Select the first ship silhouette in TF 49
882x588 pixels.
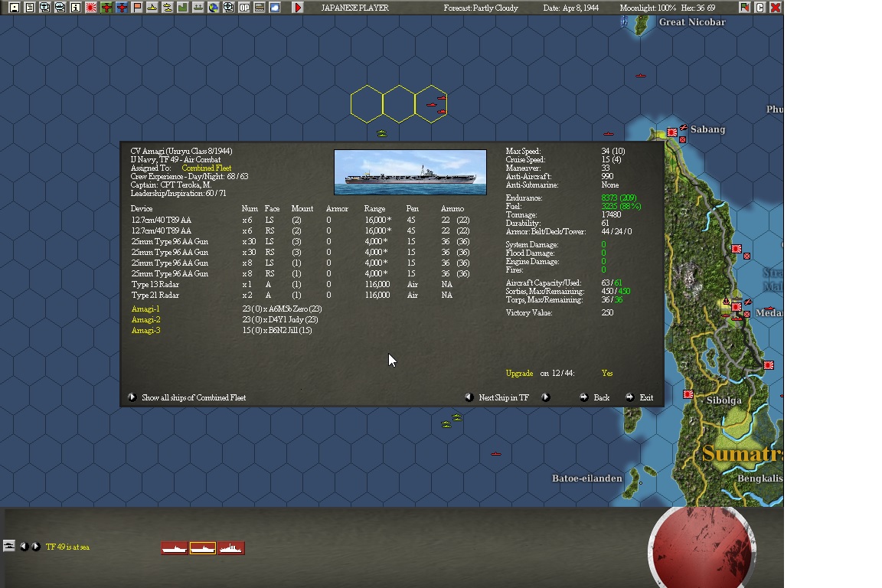pyautogui.click(x=175, y=547)
